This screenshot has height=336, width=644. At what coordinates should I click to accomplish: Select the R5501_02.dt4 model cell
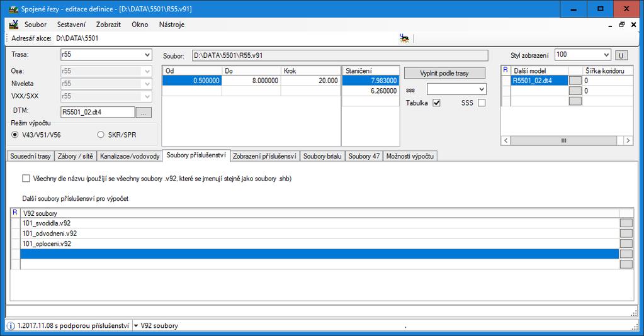pyautogui.click(x=539, y=81)
